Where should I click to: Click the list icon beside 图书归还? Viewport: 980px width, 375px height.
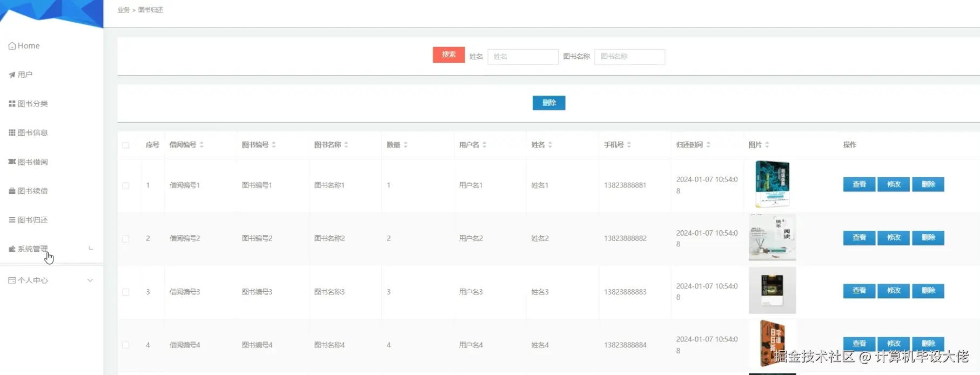coord(12,220)
